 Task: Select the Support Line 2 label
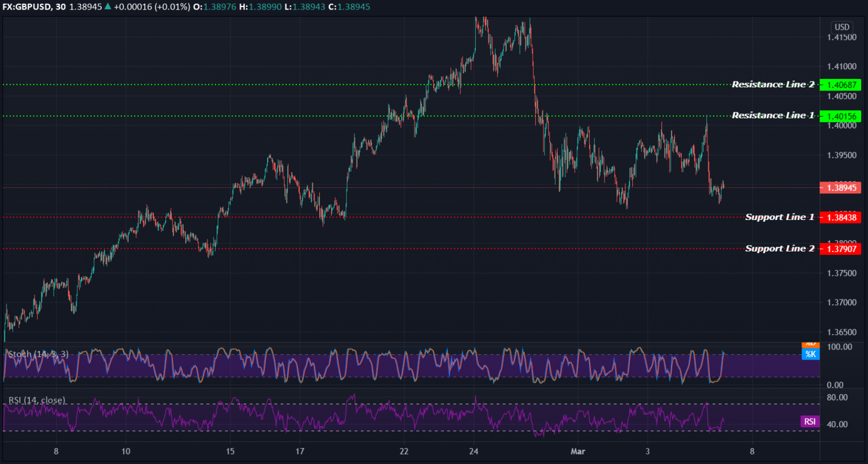pyautogui.click(x=780, y=248)
